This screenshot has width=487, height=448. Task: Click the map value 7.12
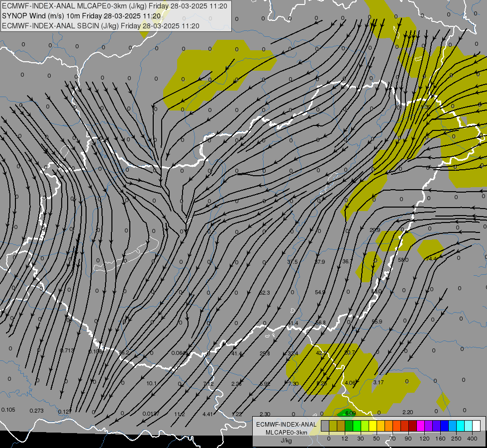[x=208, y=384]
